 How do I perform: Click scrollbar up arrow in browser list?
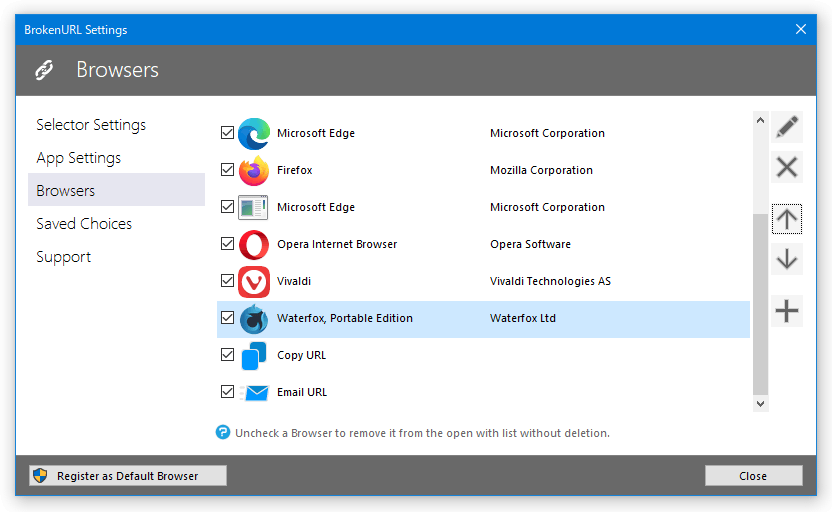760,120
